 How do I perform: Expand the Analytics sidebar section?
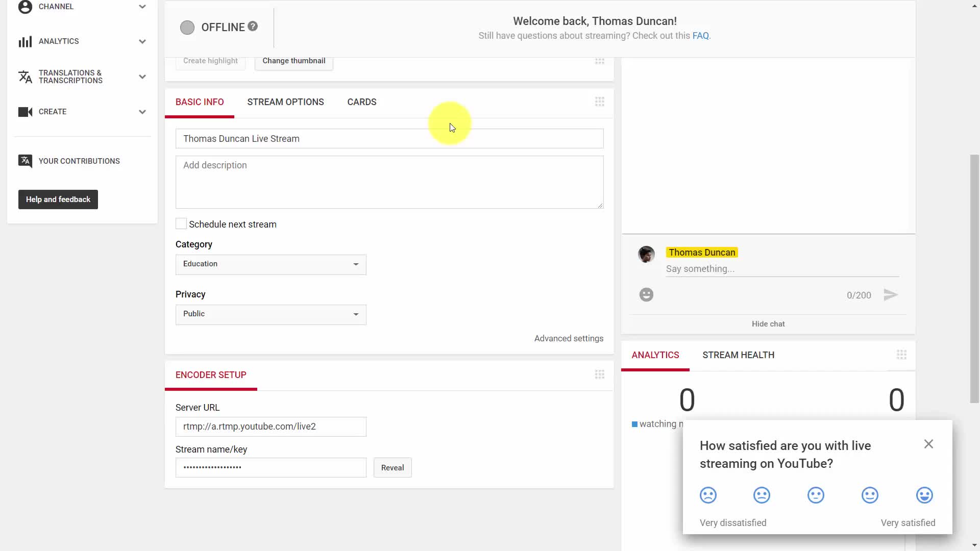pyautogui.click(x=142, y=41)
